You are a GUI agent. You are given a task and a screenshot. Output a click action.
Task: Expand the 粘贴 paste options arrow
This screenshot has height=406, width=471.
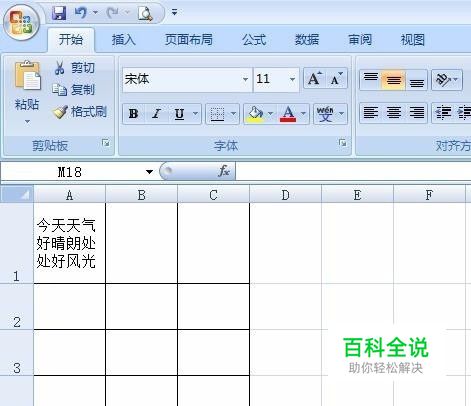[x=27, y=122]
